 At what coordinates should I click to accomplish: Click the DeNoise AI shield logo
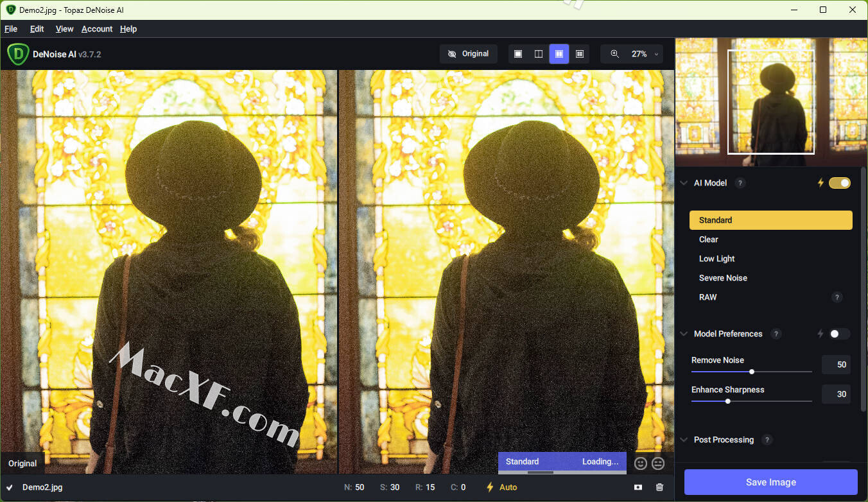coord(18,55)
